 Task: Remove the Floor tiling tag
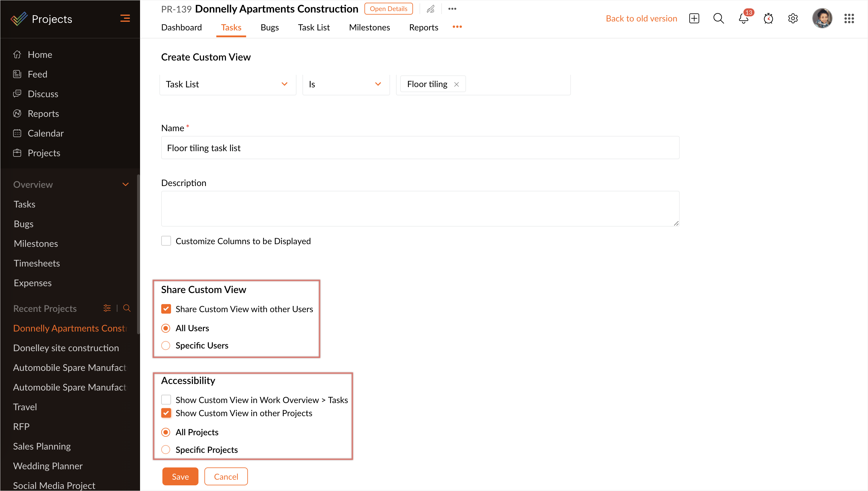point(456,84)
